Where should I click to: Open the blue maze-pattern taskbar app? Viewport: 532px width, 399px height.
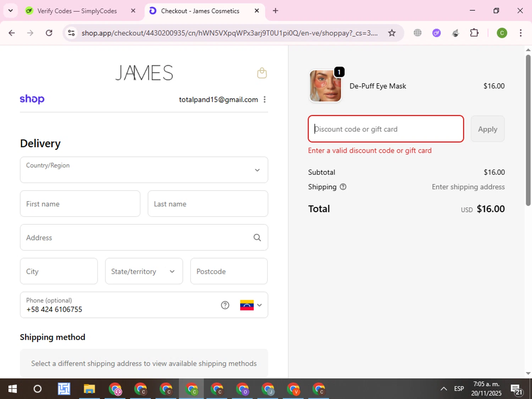[64, 389]
